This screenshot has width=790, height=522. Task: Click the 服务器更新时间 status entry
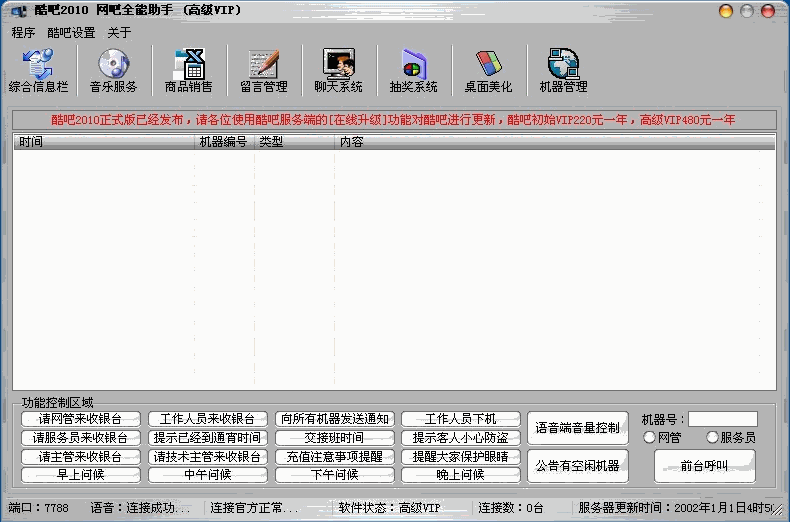pyautogui.click(x=676, y=508)
